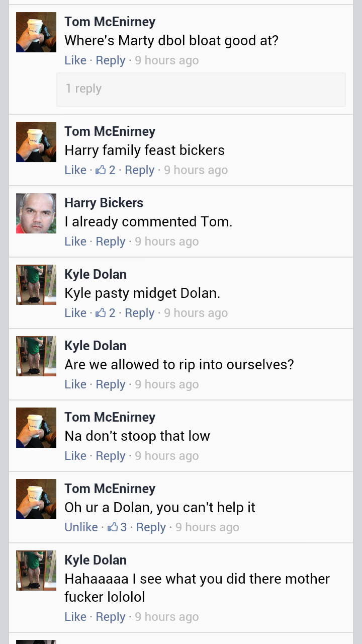
Task: Like 'Are we allowed to rip into ourselves?' comment
Action: [75, 384]
